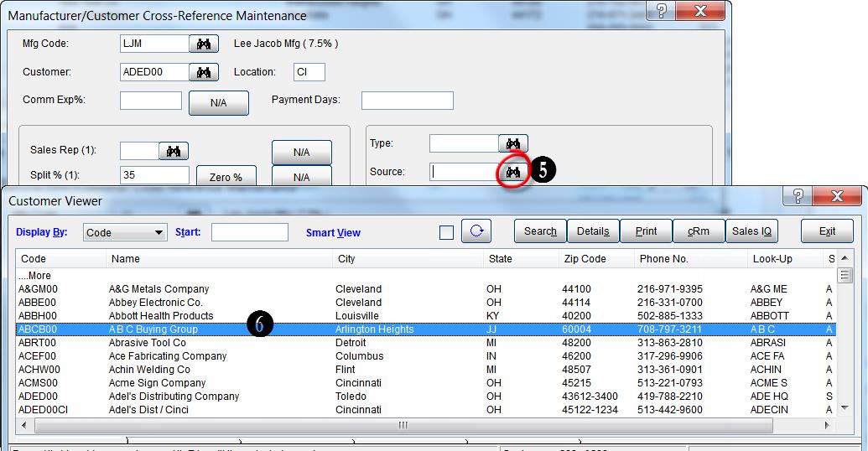Screen dimensions: 868x451
Task: Click horizontal scrollbar right arrow
Action: pos(828,425)
